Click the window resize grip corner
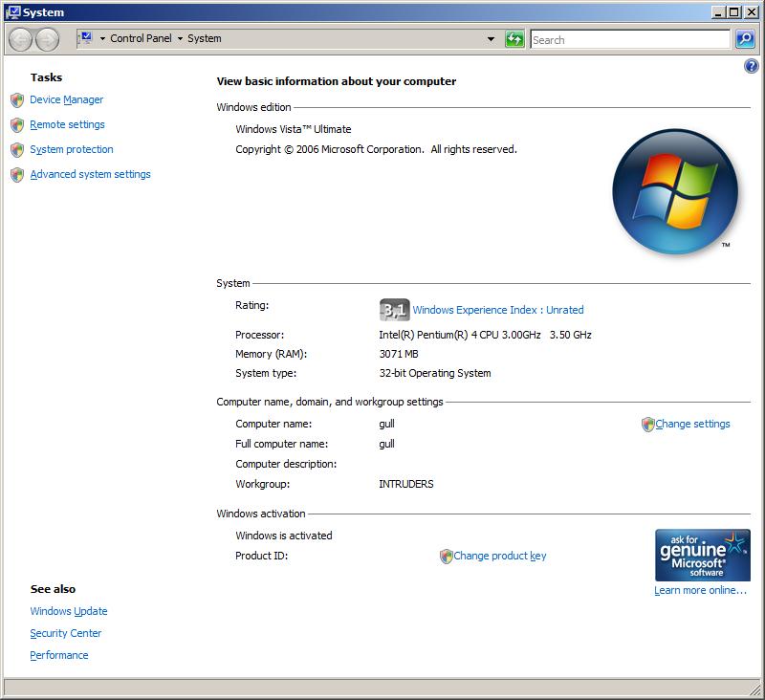The image size is (765, 700). coord(754,689)
